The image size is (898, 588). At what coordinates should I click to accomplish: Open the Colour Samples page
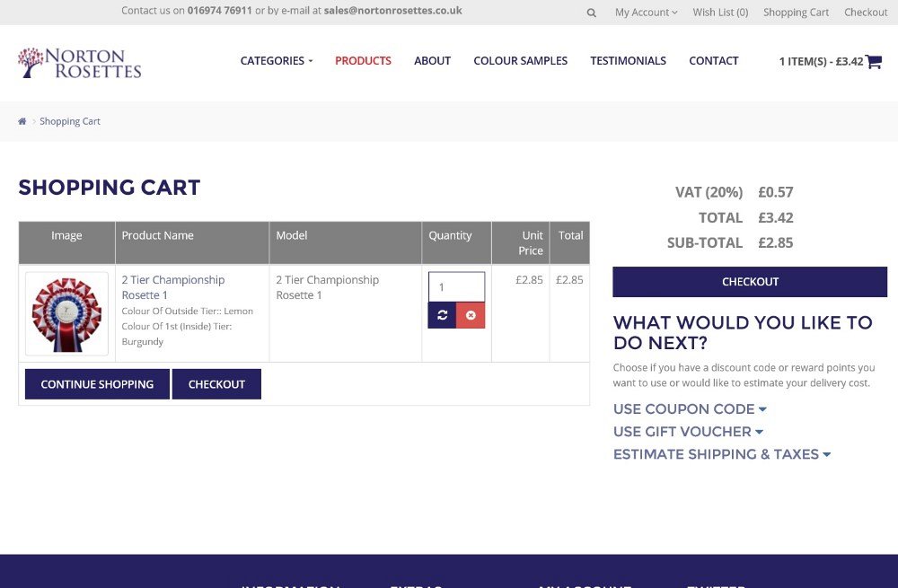[x=520, y=61]
